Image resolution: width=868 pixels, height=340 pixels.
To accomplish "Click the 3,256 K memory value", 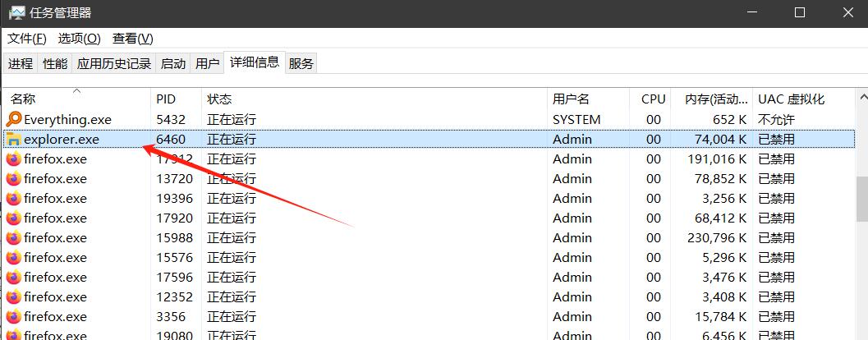I will [x=726, y=199].
